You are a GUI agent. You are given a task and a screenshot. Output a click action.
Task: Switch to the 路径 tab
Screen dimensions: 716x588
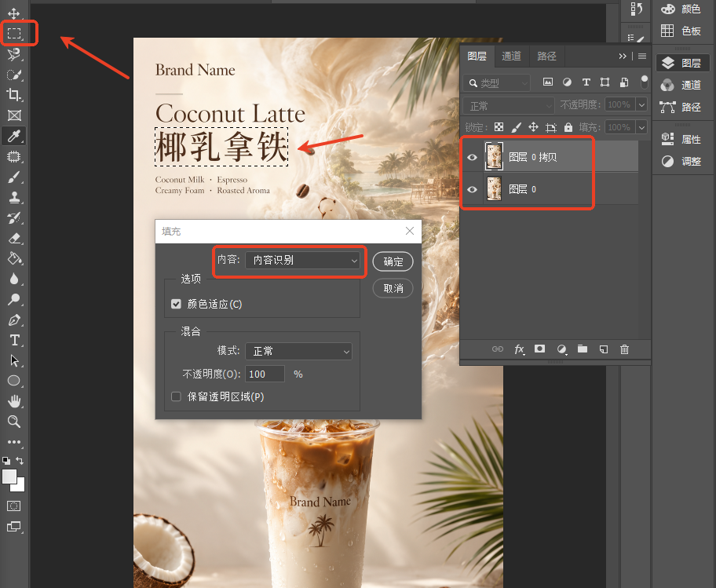pos(546,57)
